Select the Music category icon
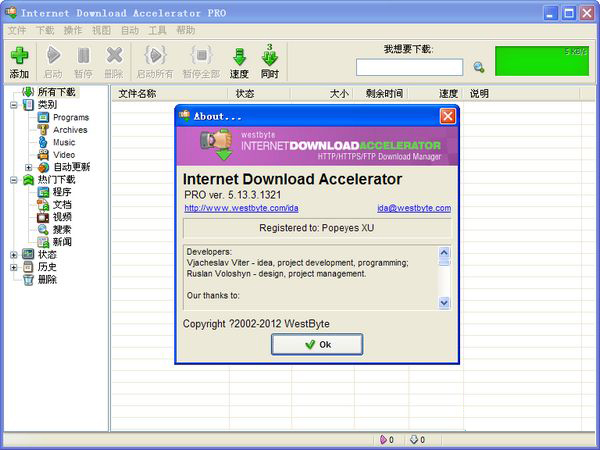 (43, 142)
